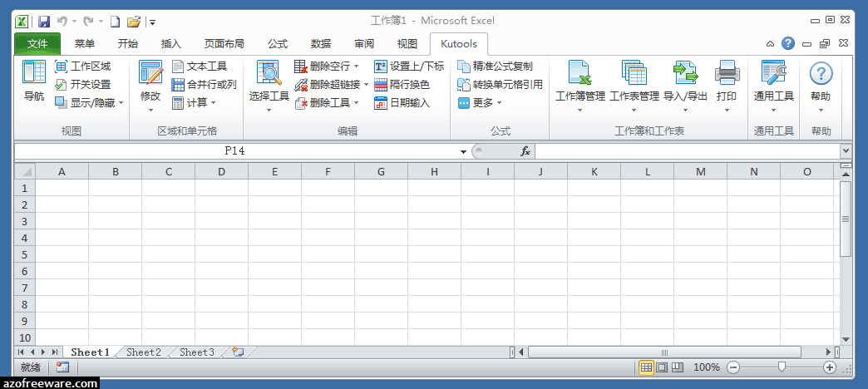This screenshot has height=389, width=868.
Task: Switch to the 公式 formulas tab
Action: coord(278,44)
